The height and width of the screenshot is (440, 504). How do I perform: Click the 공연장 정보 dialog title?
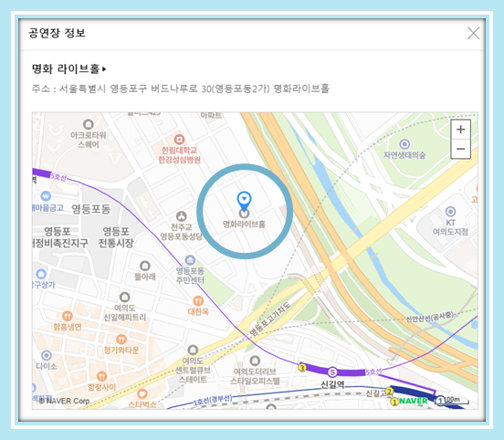point(57,33)
